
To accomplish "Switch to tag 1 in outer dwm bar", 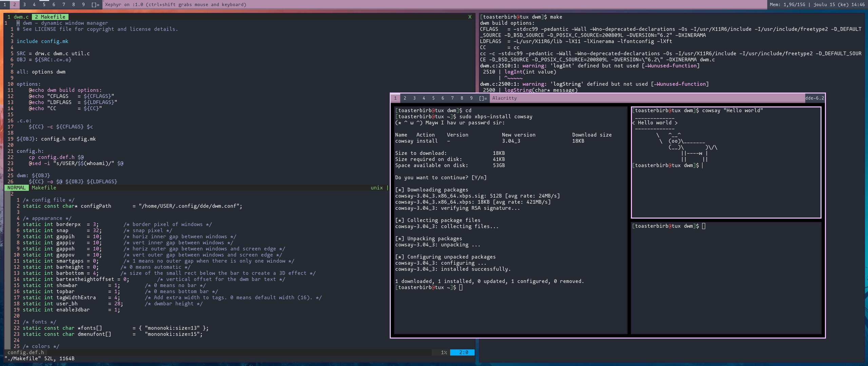I will click(x=5, y=4).
